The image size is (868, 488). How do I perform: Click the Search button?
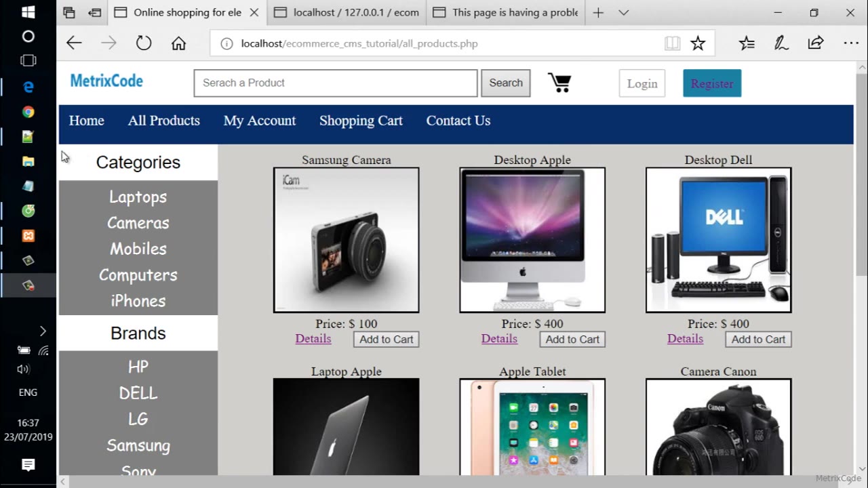tap(506, 83)
